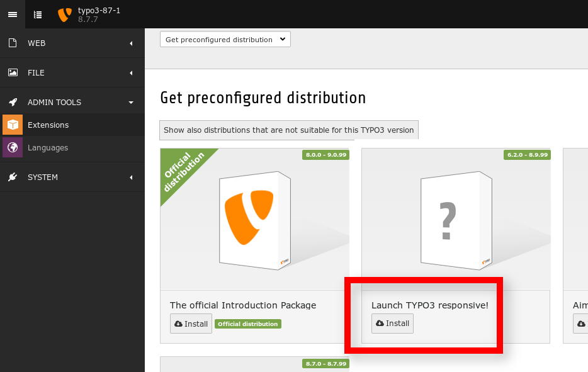Click the TYPO3 logo in top bar
This screenshot has width=588, height=372.
click(x=64, y=14)
